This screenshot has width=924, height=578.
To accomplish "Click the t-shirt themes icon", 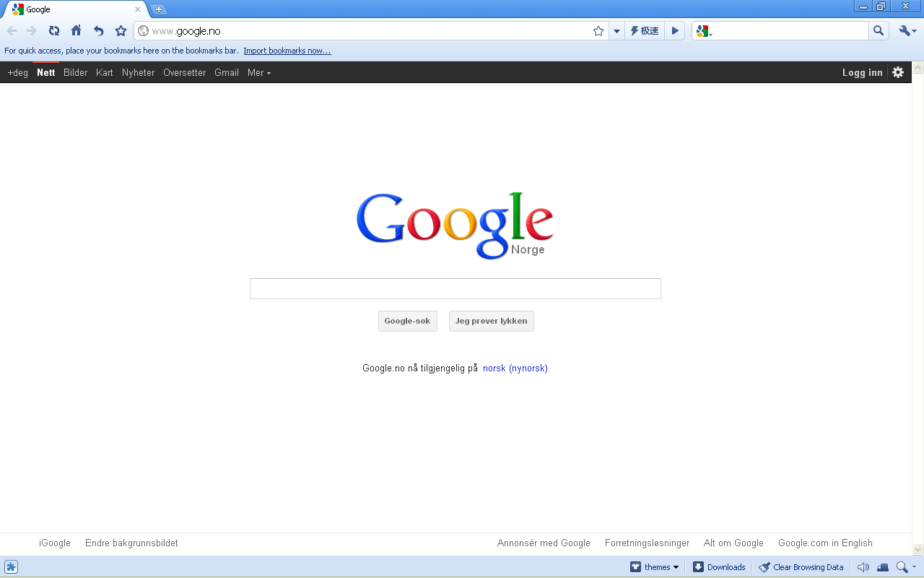I will pos(635,567).
